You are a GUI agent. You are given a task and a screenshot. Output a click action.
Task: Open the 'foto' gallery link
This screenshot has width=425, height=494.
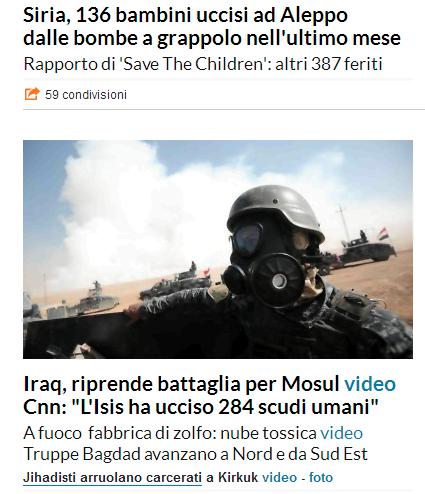coord(321,477)
